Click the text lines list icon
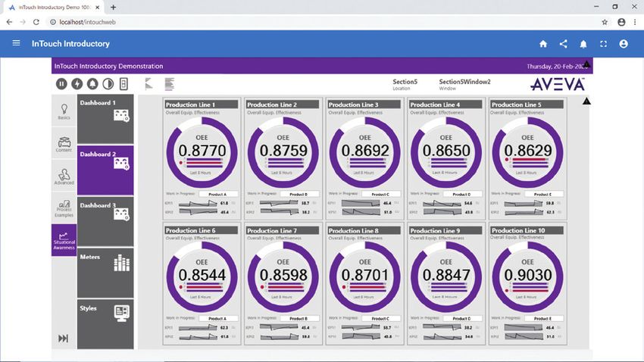 pos(169,84)
